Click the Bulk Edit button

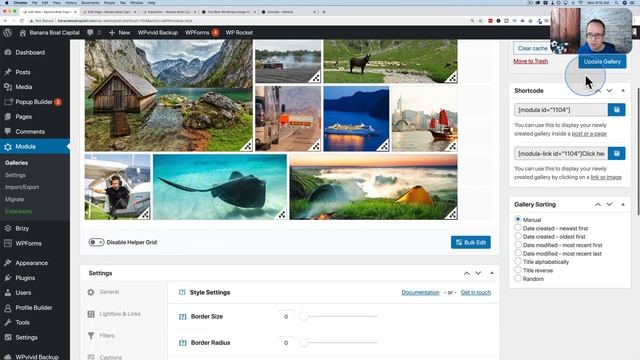(x=471, y=242)
